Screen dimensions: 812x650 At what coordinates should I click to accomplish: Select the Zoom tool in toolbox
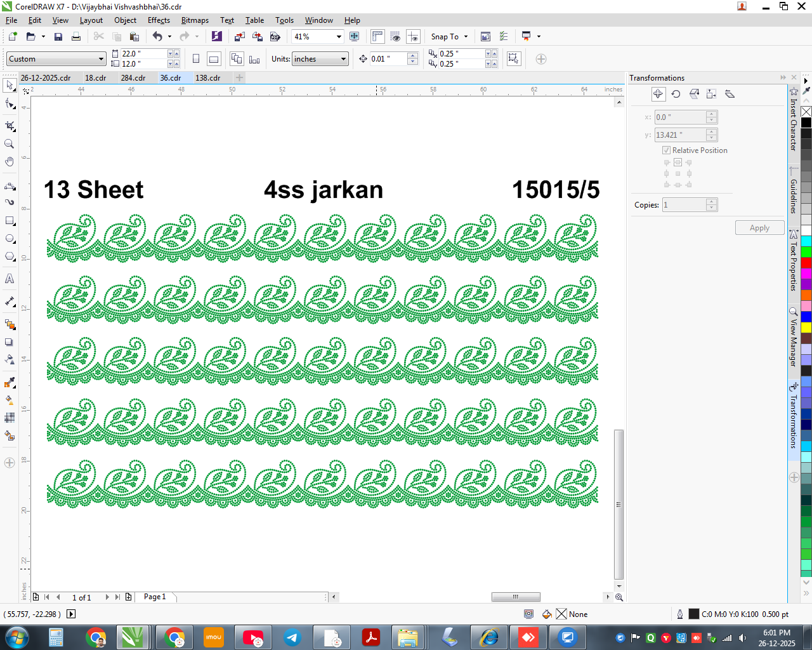coord(10,144)
